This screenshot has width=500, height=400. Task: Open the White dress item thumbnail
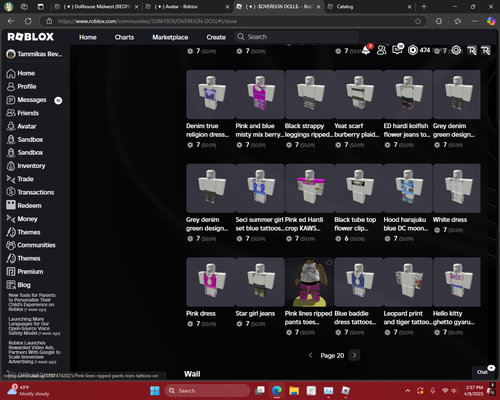pyautogui.click(x=457, y=188)
